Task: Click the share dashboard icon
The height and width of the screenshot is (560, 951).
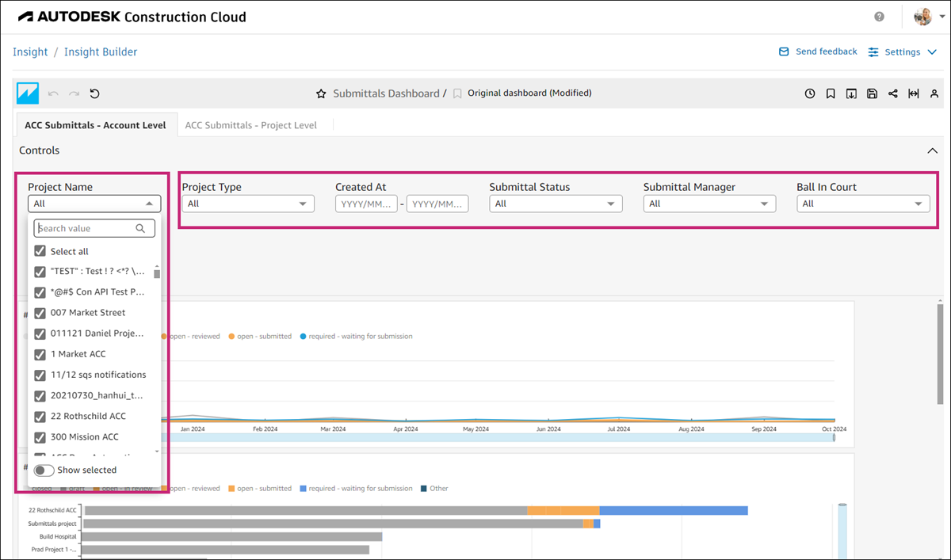Action: [893, 93]
